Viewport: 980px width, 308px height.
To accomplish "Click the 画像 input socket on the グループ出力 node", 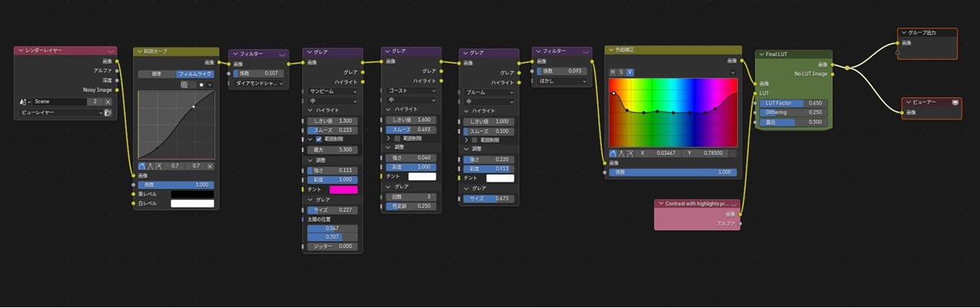I will coord(898,43).
